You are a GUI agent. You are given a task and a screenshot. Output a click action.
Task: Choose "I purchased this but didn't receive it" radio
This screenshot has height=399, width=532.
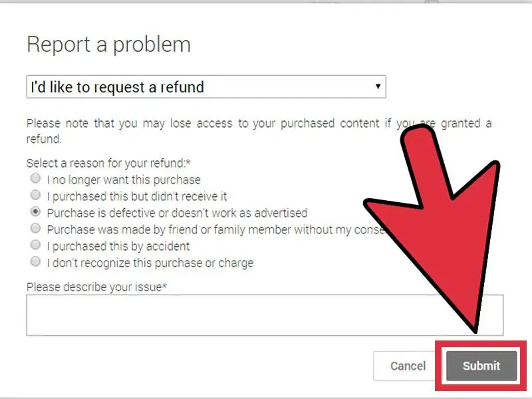[x=35, y=196]
